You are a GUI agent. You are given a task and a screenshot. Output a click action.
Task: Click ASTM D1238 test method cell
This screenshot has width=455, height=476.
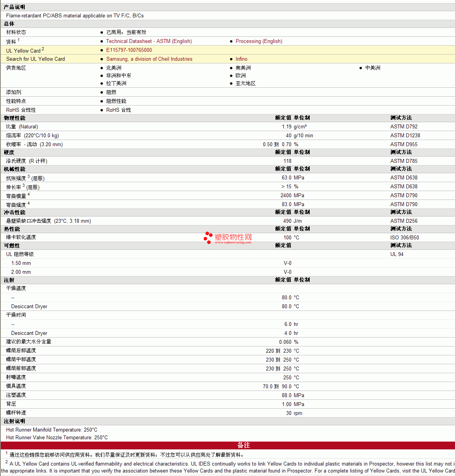(405, 135)
